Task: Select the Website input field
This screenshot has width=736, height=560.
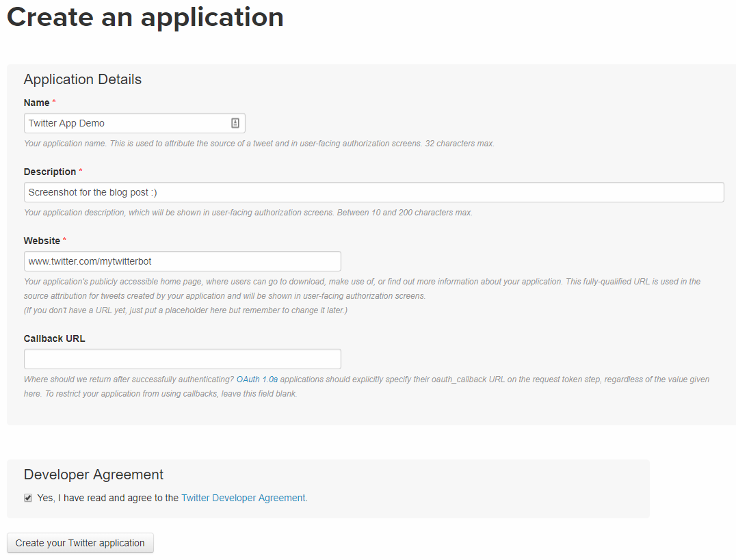Action: pos(182,261)
